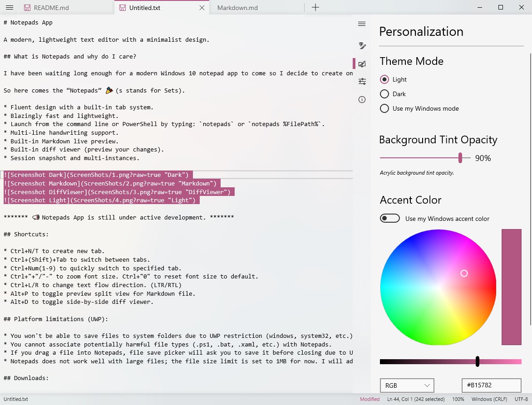Adjust the Background Tint Opacity slider
The height and width of the screenshot is (405, 532).
[460, 158]
